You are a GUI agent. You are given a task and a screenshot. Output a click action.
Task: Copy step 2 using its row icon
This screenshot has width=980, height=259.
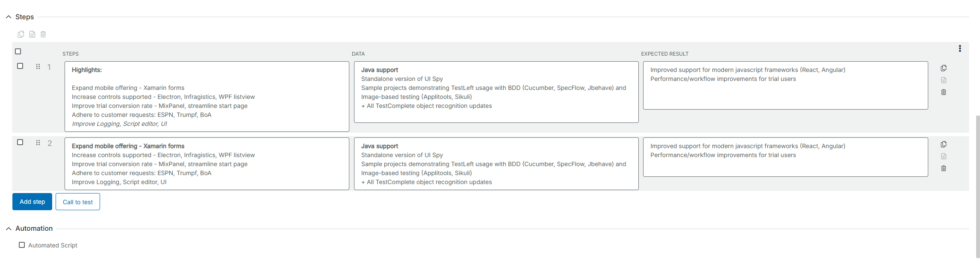coord(943,144)
